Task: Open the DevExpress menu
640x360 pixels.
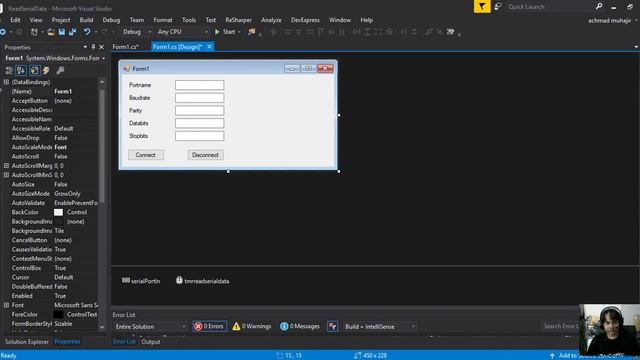Action: 305,20
